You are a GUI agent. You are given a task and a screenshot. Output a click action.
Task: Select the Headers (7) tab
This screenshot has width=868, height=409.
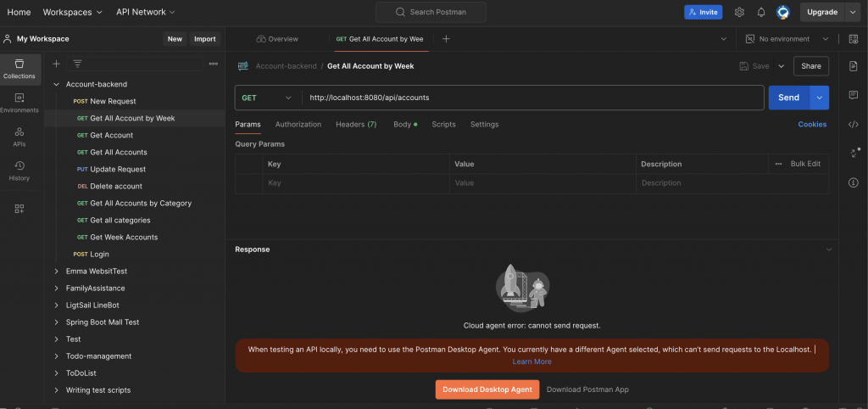coord(356,124)
